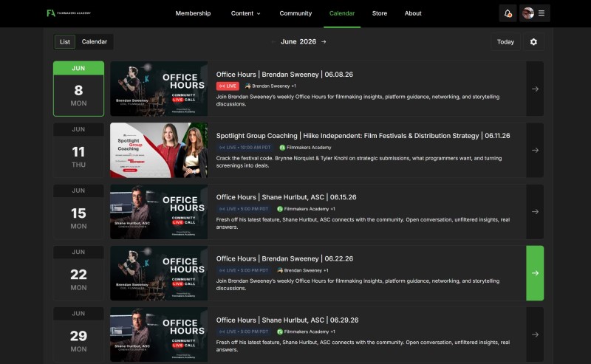Open the user profile avatar menu
The height and width of the screenshot is (364, 591).
(x=528, y=13)
